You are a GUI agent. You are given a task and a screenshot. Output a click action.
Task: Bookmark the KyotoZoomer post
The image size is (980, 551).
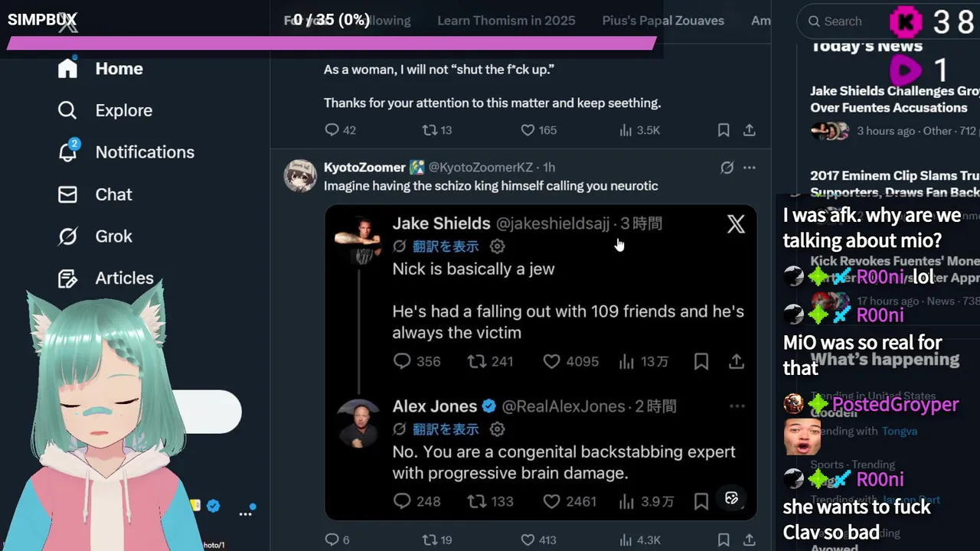pos(724,540)
